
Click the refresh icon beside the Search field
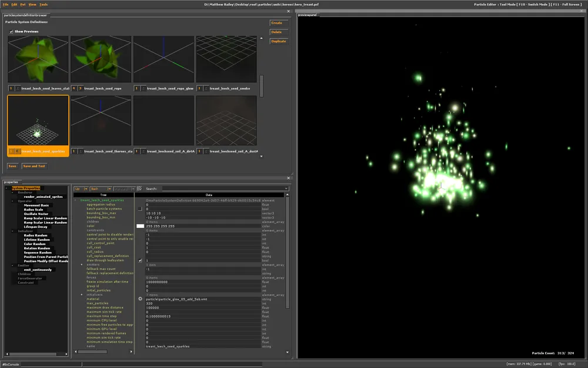(x=139, y=188)
